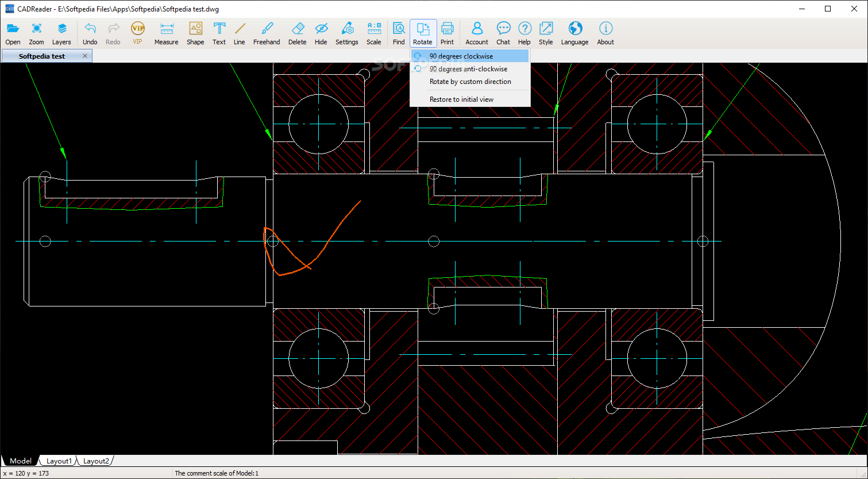Viewport: 868px width, 479px height.
Task: Select the Measure tool
Action: [167, 34]
